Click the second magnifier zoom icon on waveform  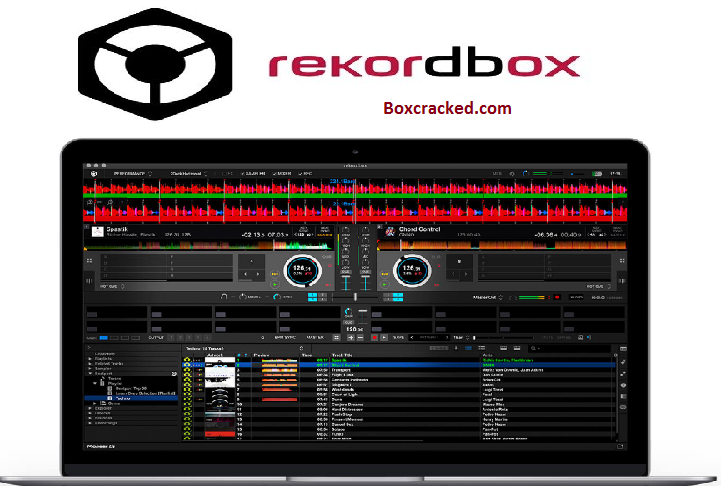coord(110,202)
